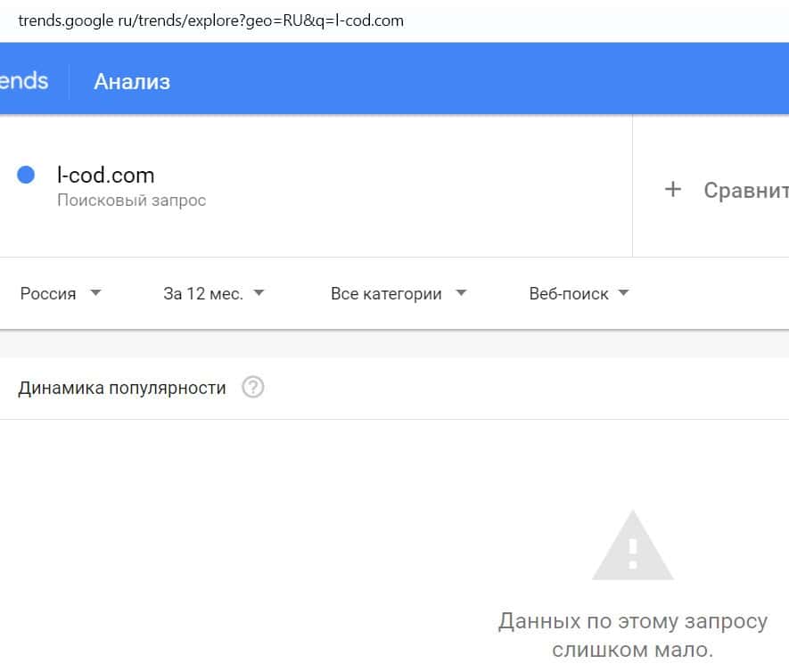Open the Россия region dropdown
Screen dimensions: 789x672
(48, 293)
